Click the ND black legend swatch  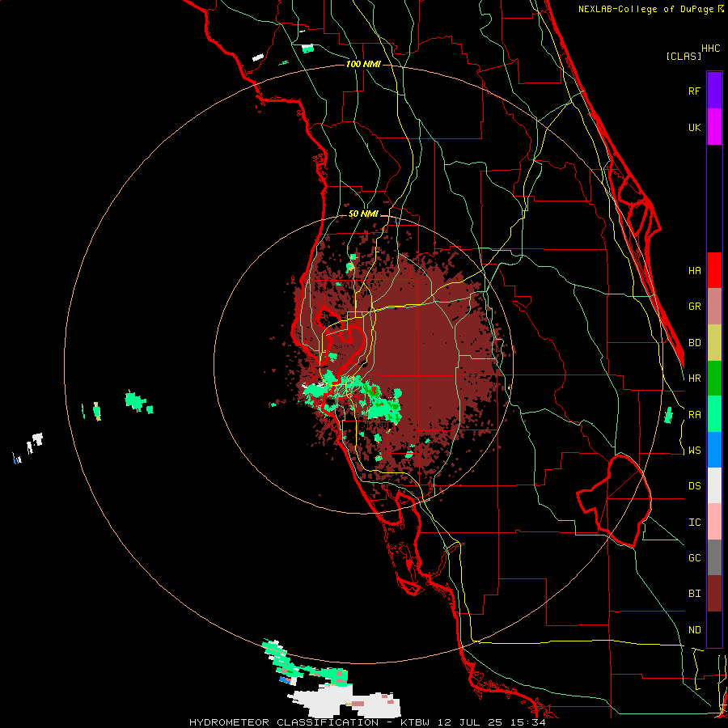714,629
